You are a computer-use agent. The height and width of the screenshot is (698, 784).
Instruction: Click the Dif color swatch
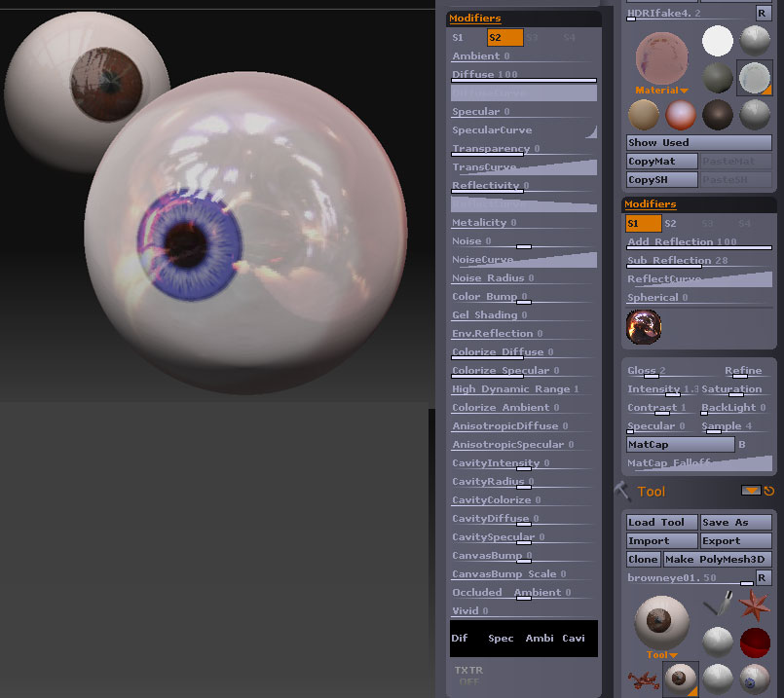(x=468, y=638)
